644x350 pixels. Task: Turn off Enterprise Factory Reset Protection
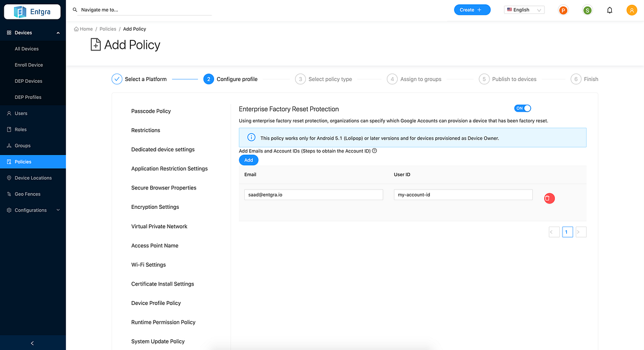pyautogui.click(x=522, y=108)
